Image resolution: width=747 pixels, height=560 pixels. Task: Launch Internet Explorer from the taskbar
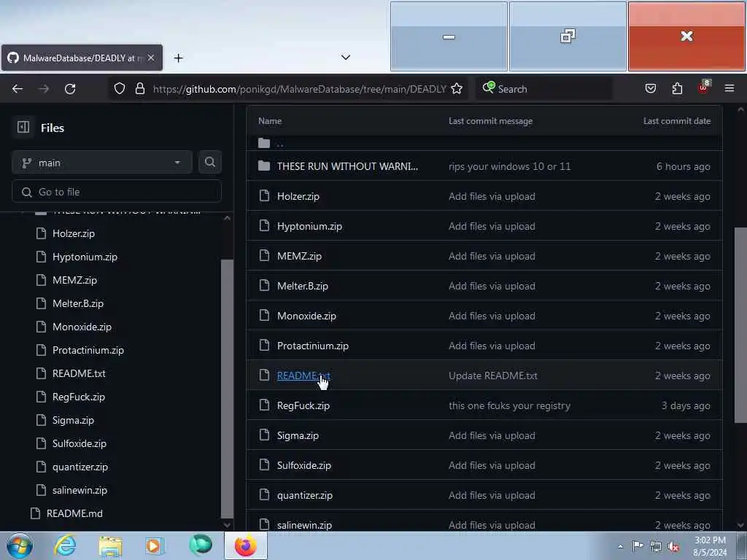[x=65, y=545]
